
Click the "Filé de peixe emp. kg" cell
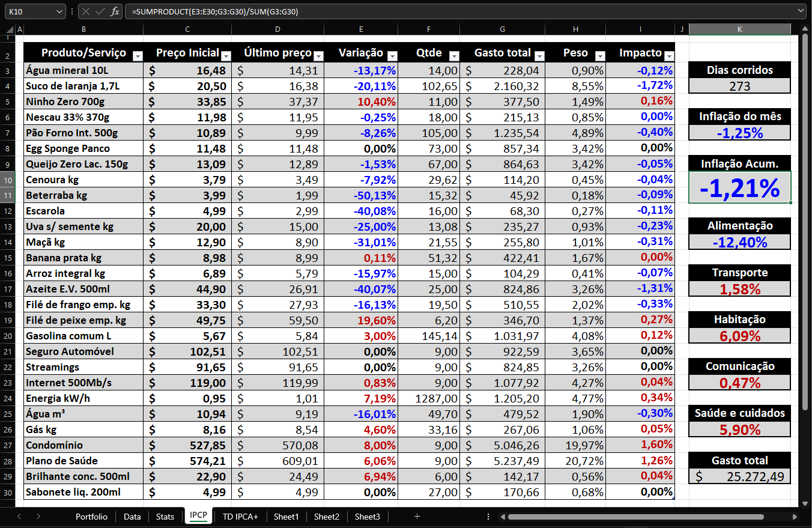tap(83, 320)
